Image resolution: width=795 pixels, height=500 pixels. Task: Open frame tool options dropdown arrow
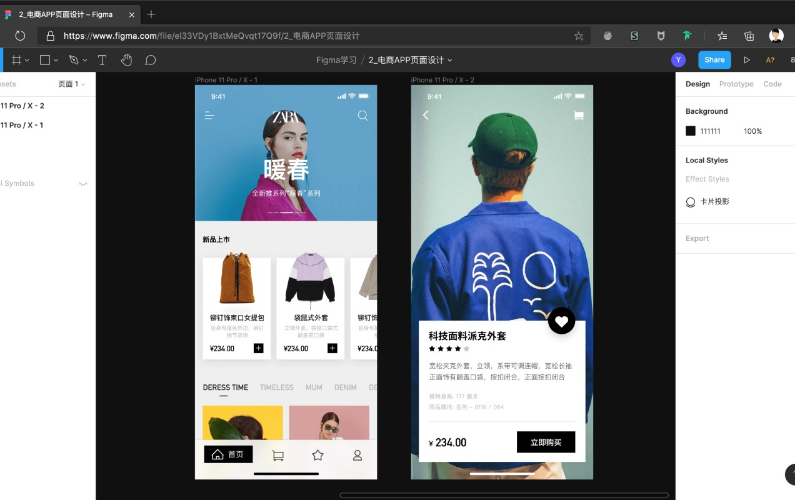point(27,60)
